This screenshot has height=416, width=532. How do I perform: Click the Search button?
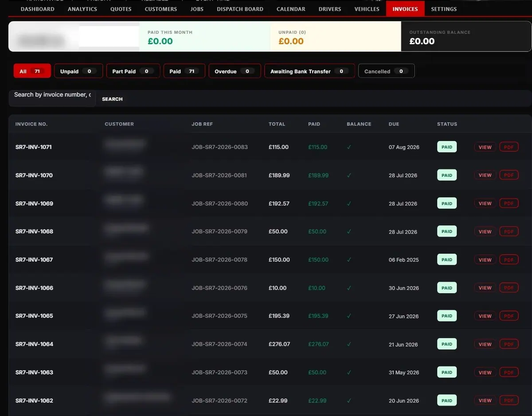pos(112,99)
